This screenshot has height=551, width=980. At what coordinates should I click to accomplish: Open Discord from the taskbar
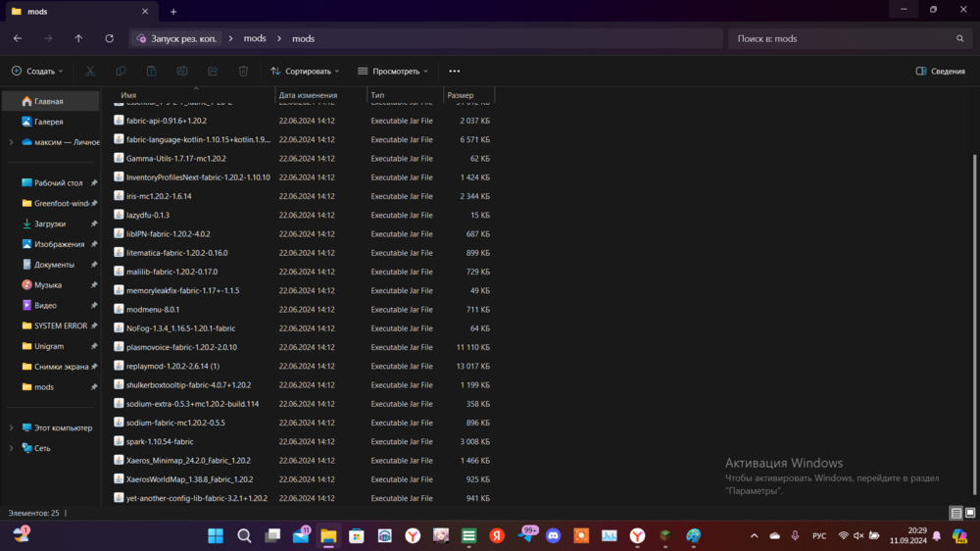pyautogui.click(x=553, y=536)
